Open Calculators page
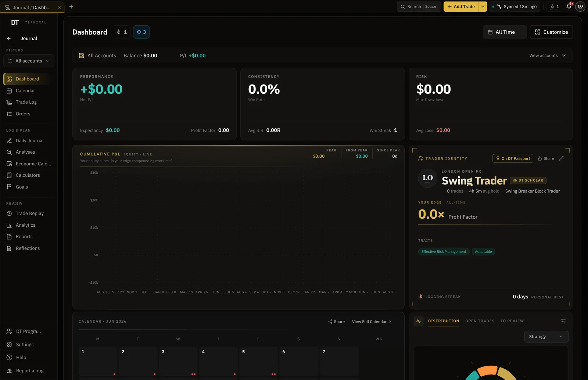 (x=29, y=175)
